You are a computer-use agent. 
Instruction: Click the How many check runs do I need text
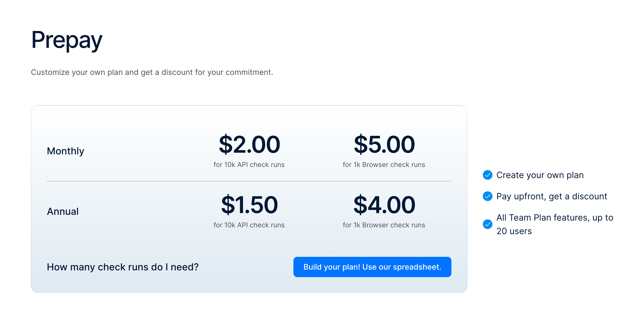point(123,267)
